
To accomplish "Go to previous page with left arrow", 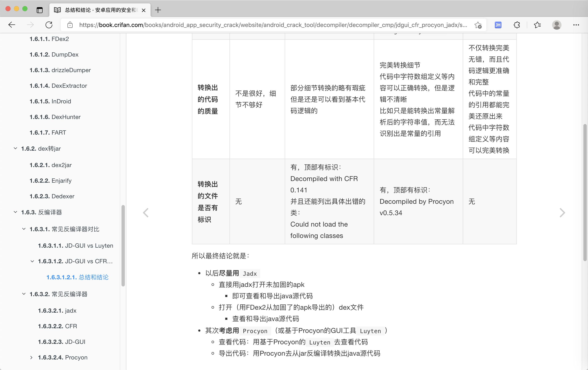I will (x=146, y=213).
